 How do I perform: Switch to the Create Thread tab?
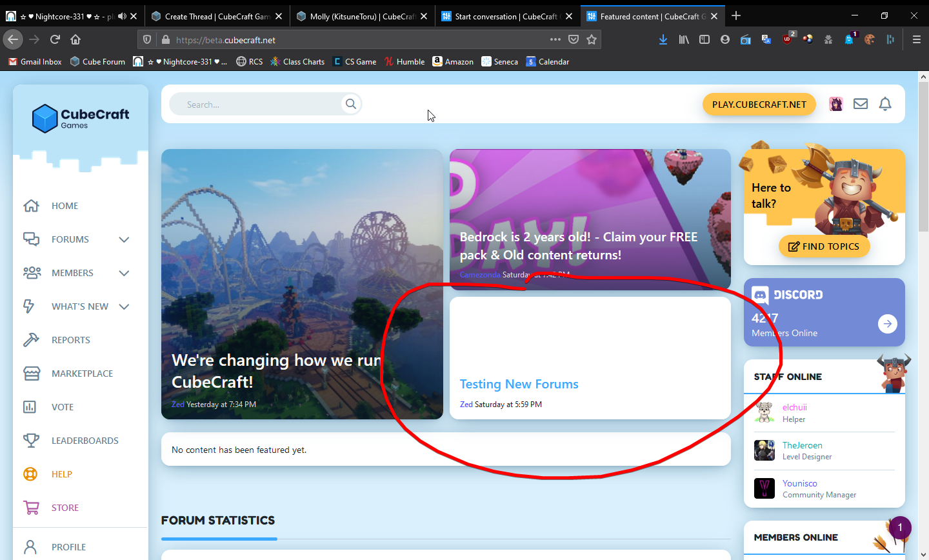click(217, 16)
